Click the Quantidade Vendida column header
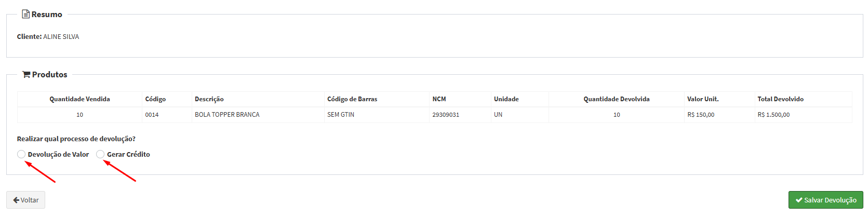 (79, 99)
